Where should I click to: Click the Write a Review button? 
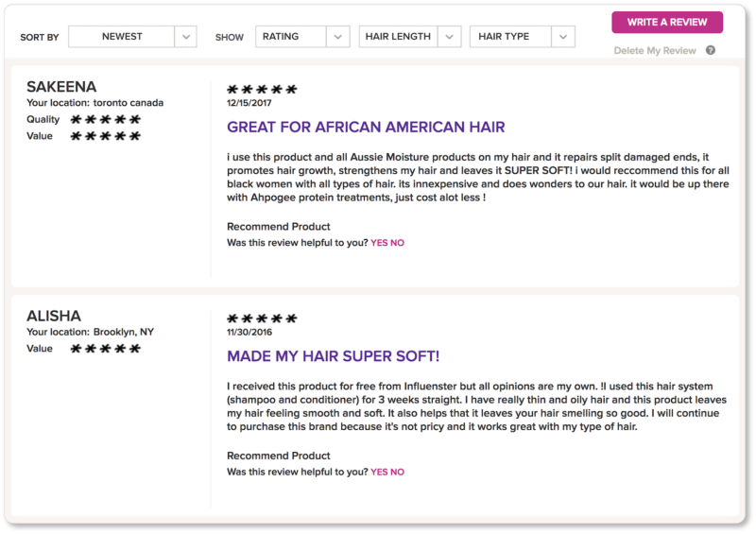pos(667,22)
